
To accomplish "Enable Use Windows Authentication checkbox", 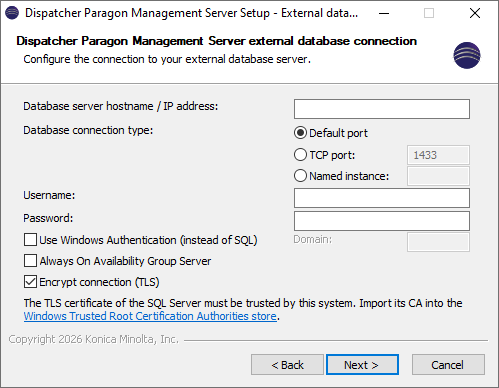I will click(30, 240).
